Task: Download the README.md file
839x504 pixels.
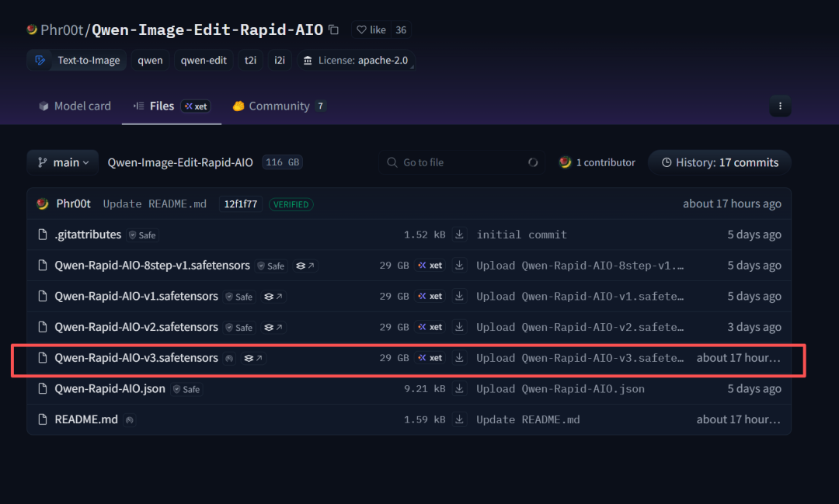Action: click(x=460, y=419)
